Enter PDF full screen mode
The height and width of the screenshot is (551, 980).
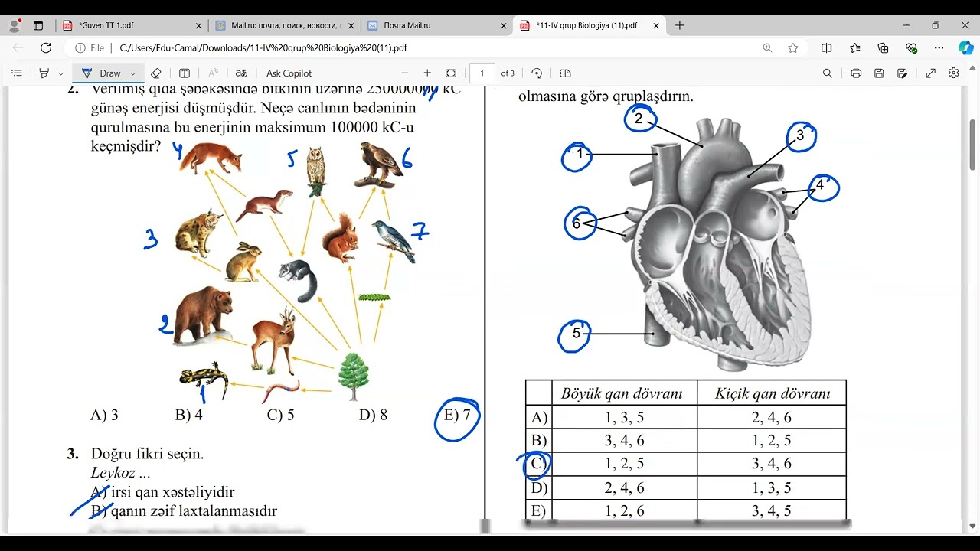(931, 73)
